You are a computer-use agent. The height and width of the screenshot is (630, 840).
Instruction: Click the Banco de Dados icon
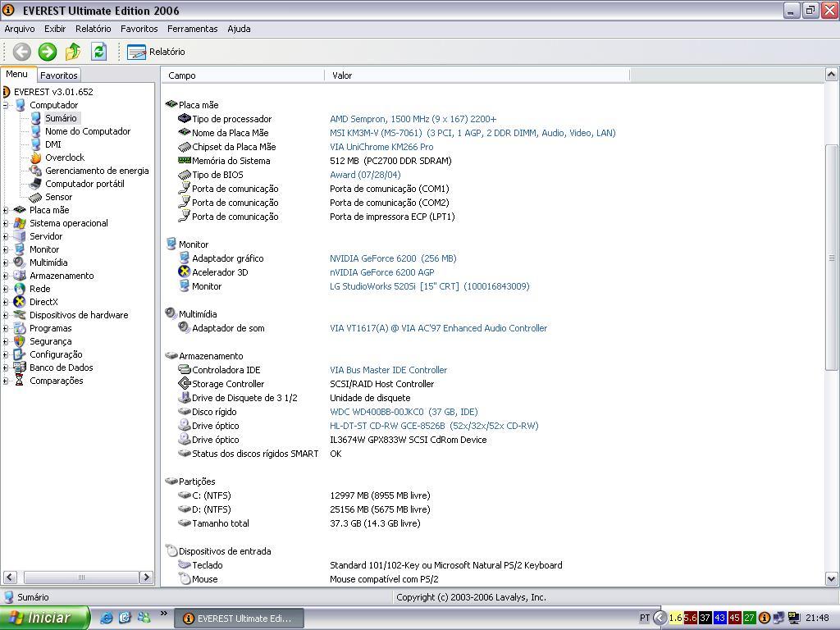click(20, 367)
